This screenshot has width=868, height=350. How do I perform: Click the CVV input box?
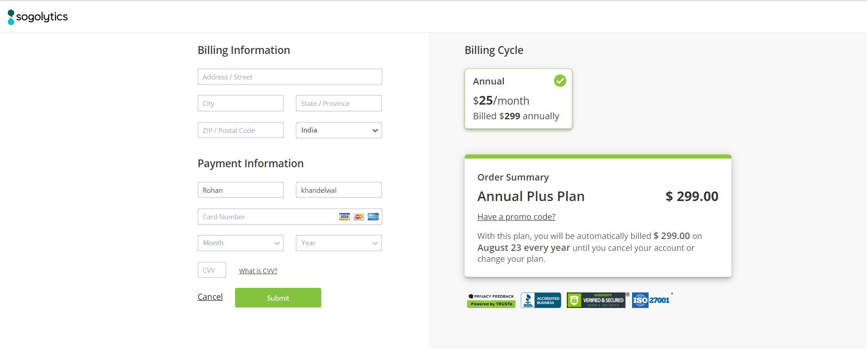pos(212,270)
